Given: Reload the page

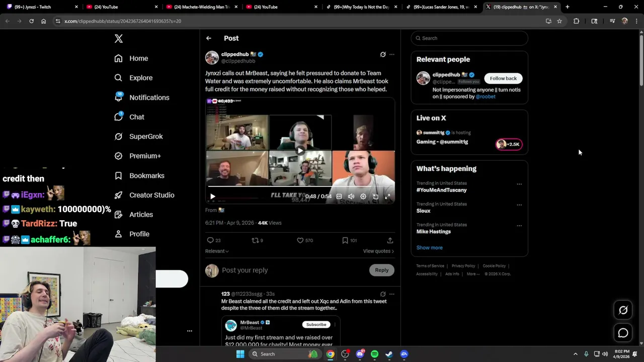Looking at the screenshot, I should point(31,21).
